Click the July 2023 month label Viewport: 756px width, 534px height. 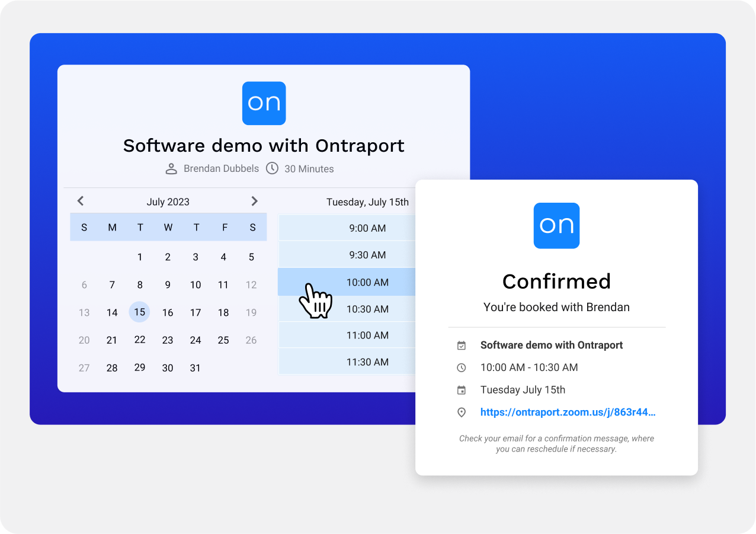coord(168,202)
